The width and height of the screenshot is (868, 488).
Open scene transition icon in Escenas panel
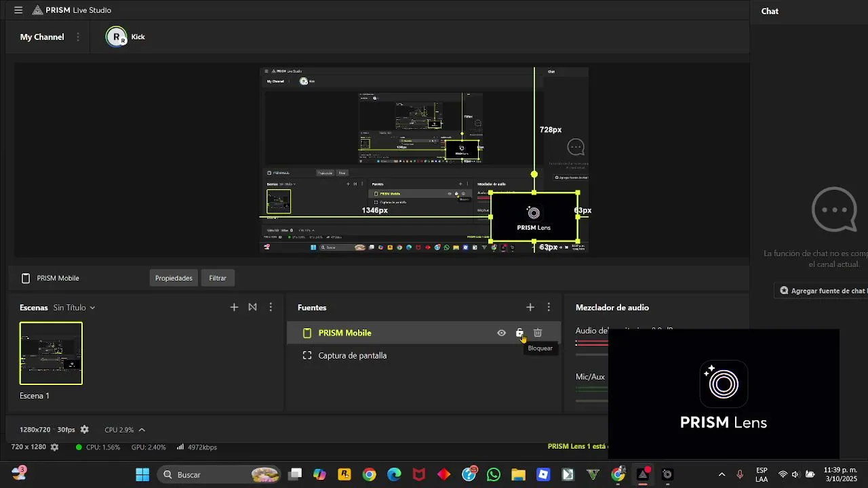click(252, 307)
